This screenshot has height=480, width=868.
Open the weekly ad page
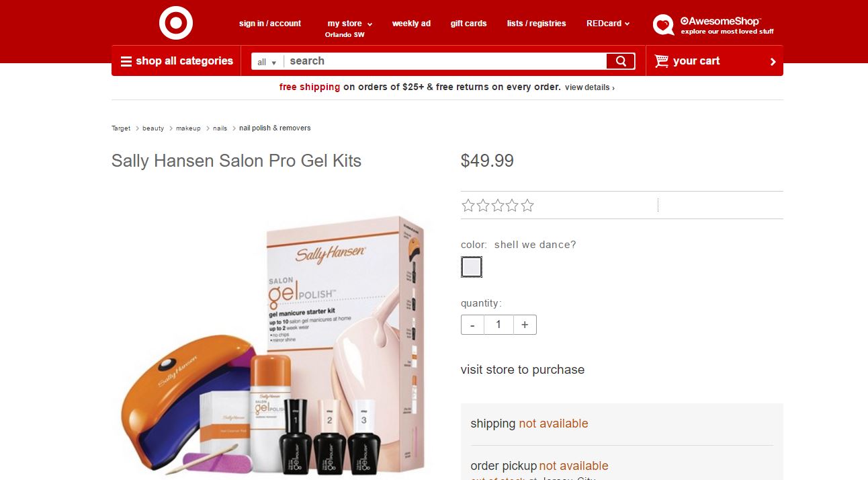[411, 24]
